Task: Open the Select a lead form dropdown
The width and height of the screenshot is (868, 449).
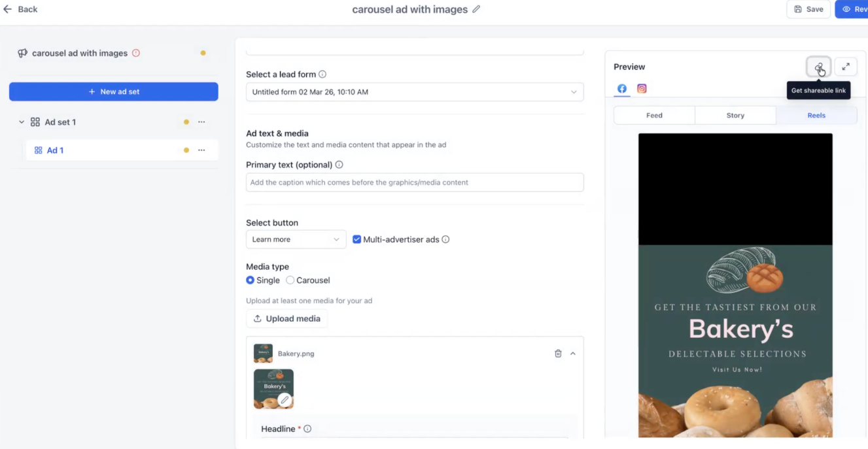Action: pyautogui.click(x=415, y=92)
